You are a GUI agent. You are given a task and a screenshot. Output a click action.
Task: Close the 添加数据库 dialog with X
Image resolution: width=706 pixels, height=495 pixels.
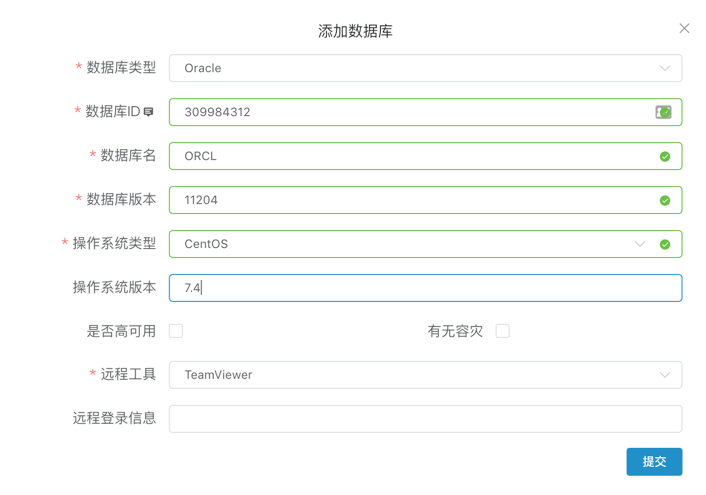click(x=684, y=29)
